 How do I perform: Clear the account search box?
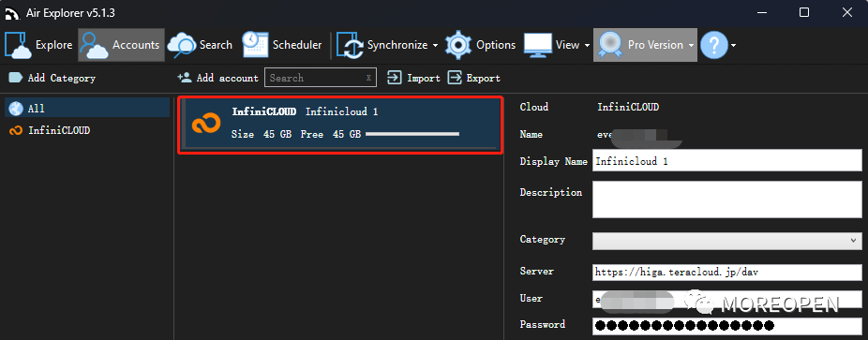(x=368, y=78)
